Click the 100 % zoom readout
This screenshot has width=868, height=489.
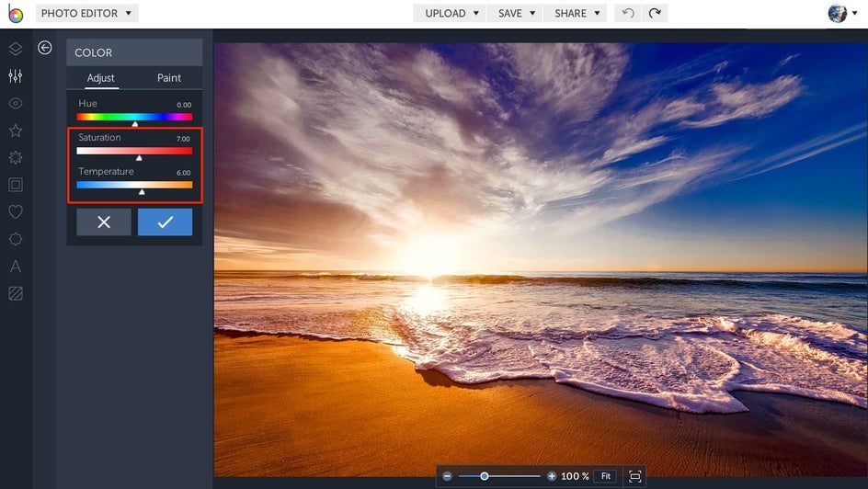pos(575,476)
